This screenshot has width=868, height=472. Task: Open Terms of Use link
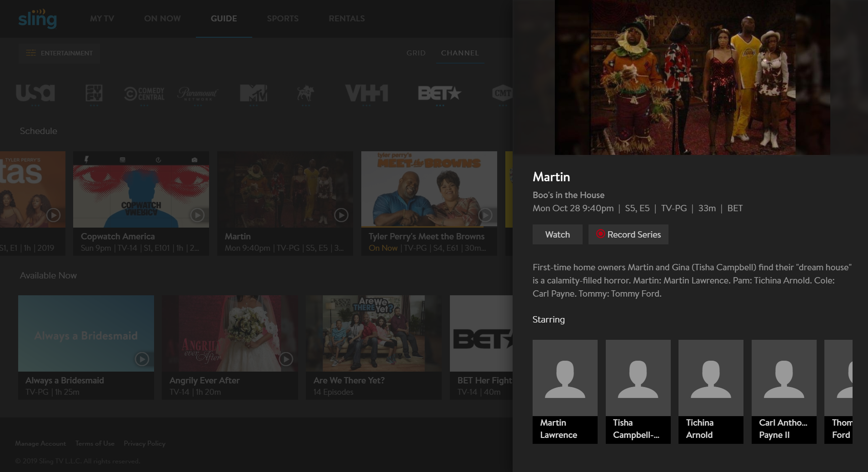(95, 443)
